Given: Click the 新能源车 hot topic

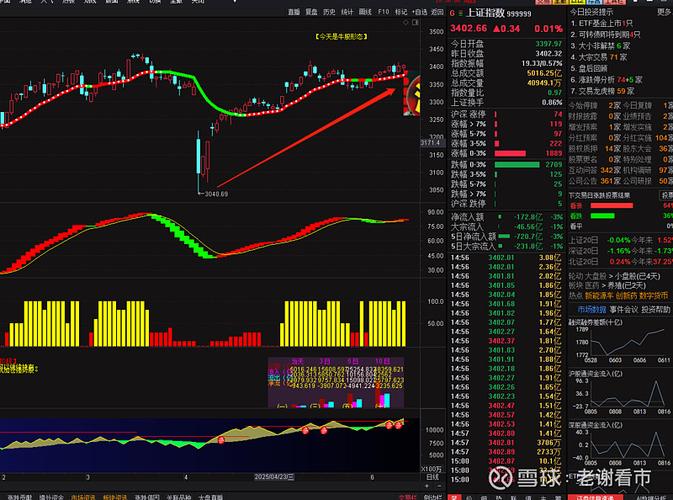Looking at the screenshot, I should [x=599, y=296].
